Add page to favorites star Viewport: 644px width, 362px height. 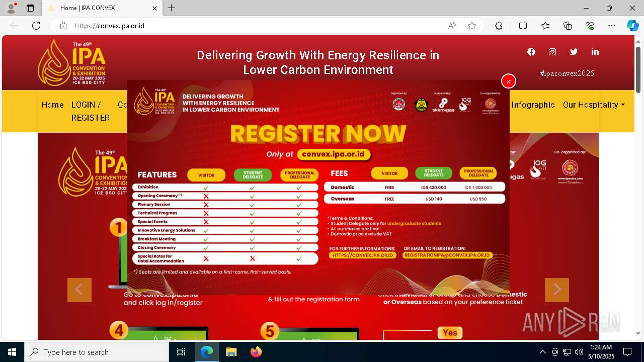coord(472,26)
